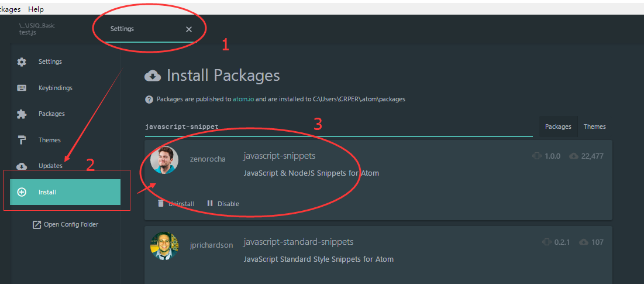Open the javascript-standard-snippets package title
Viewport: 644px width, 284px height.
click(298, 242)
